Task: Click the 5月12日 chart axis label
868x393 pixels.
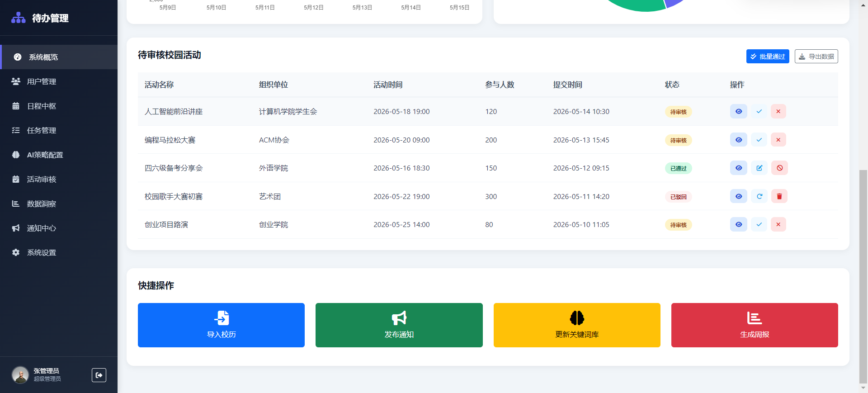Action: (x=314, y=8)
